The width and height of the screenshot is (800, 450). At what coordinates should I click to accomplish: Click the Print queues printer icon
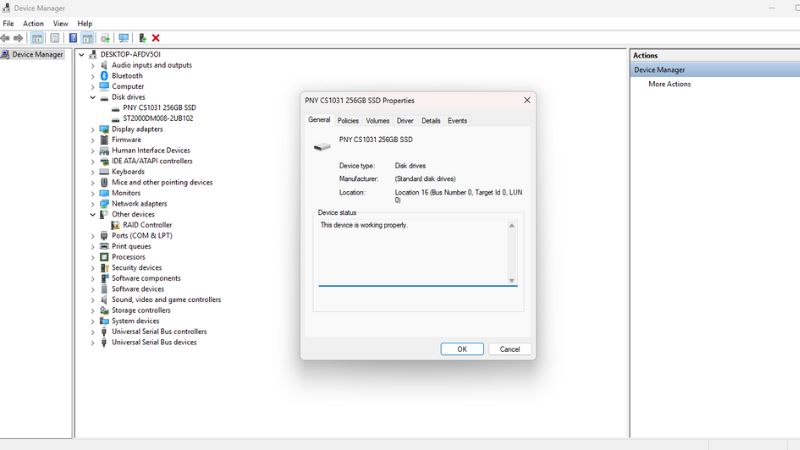[x=104, y=246]
